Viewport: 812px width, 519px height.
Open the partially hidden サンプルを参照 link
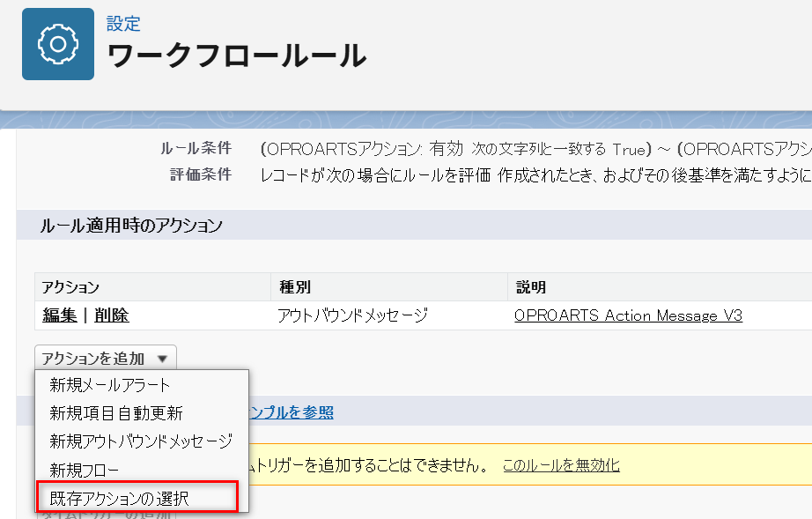pyautogui.click(x=292, y=412)
